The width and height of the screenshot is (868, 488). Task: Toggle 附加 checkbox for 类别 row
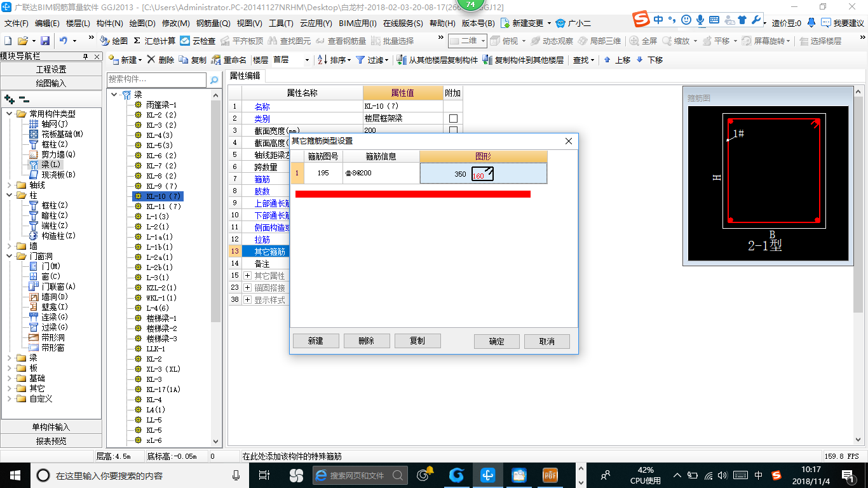point(453,118)
